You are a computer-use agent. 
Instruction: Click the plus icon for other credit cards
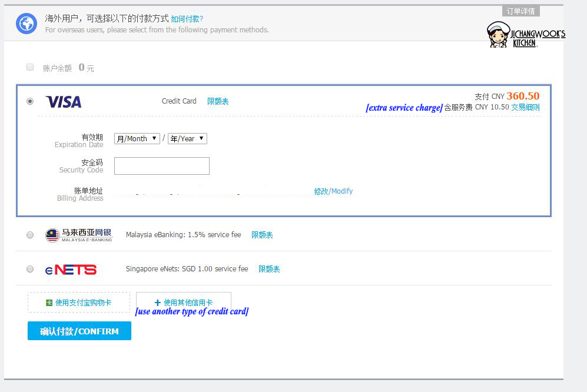coord(157,303)
